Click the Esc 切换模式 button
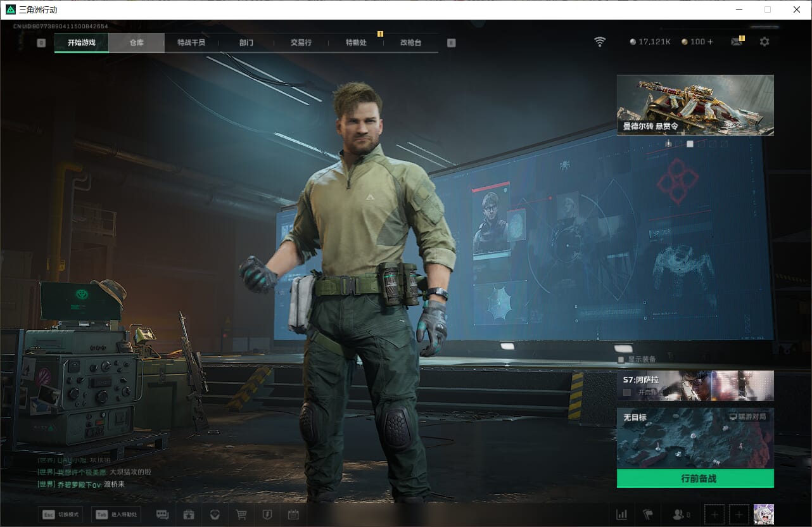This screenshot has width=812, height=527. [60, 514]
